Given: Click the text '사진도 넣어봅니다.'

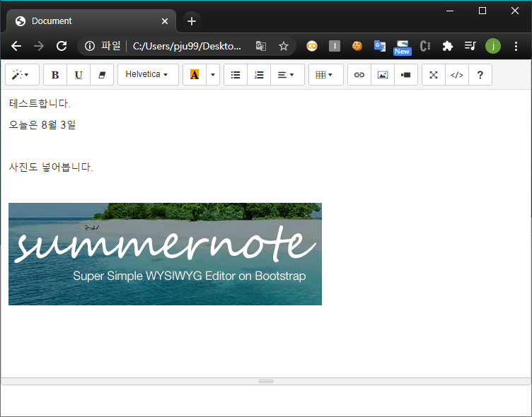Looking at the screenshot, I should (51, 167).
